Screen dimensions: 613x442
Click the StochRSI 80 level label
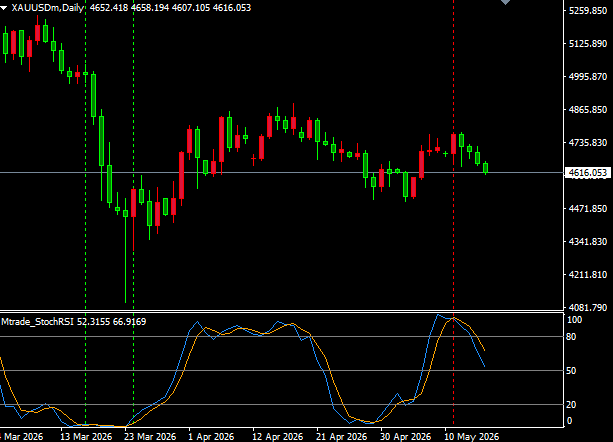[x=571, y=336]
